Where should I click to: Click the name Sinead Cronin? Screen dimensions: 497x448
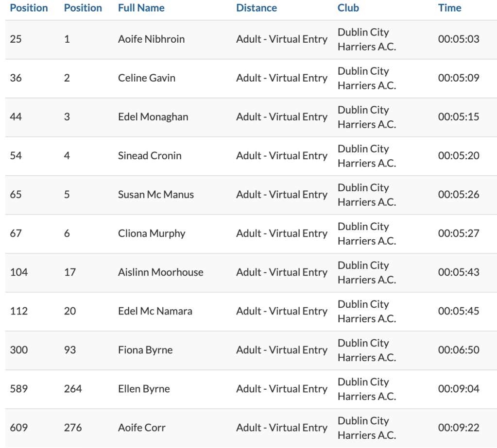point(150,156)
